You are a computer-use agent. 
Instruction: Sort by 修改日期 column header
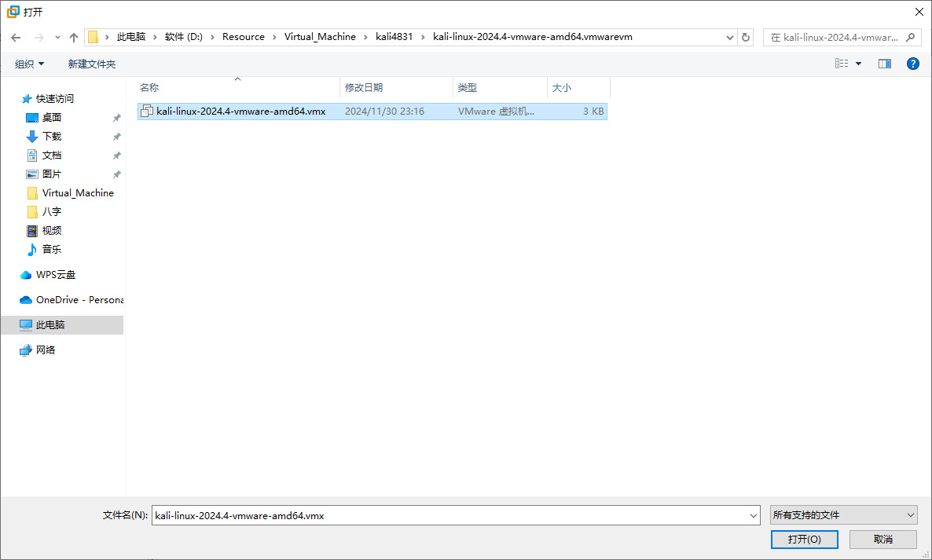(x=396, y=87)
